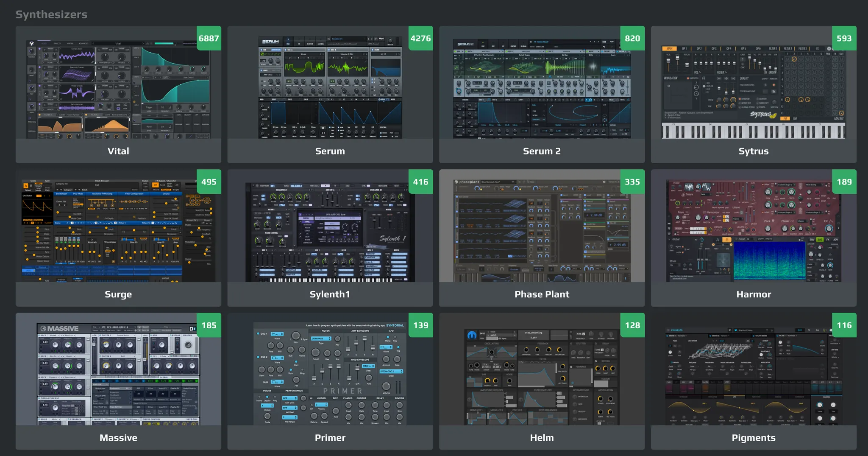The image size is (868, 456).
Task: Click the Primer card title text
Action: 330,438
